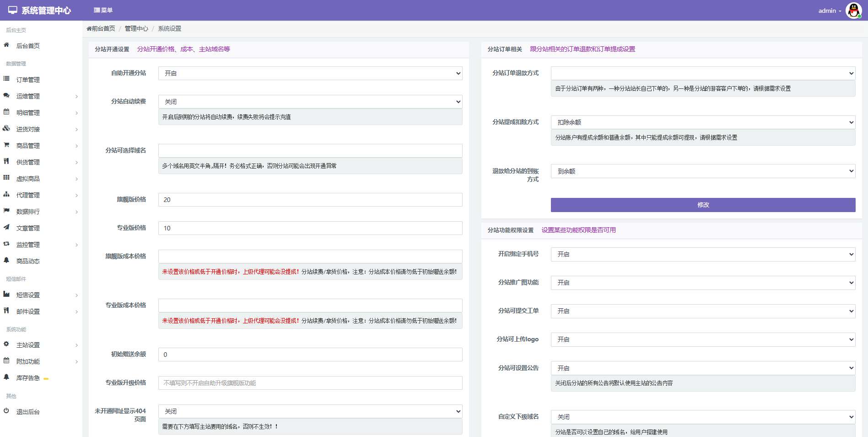Click the flag icon next to 数据排行

point(6,211)
